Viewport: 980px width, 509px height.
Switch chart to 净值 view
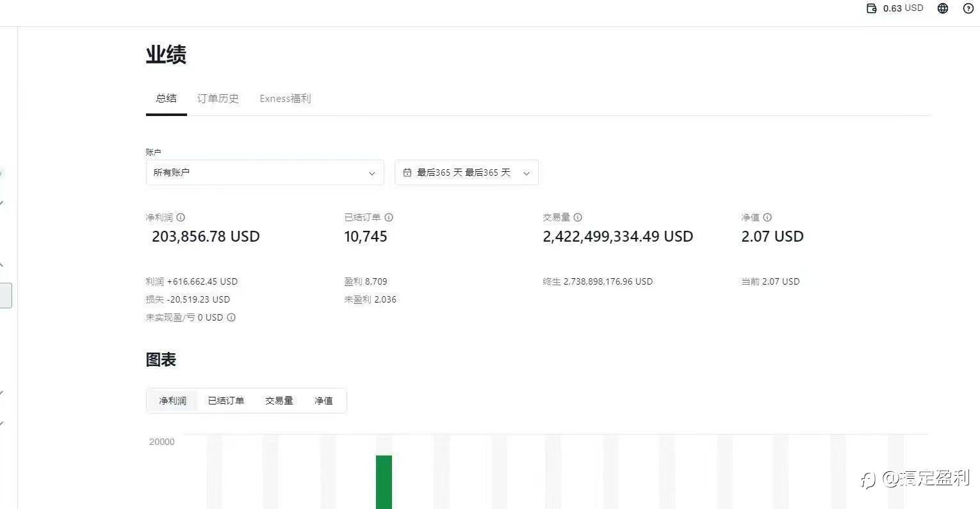[323, 401]
